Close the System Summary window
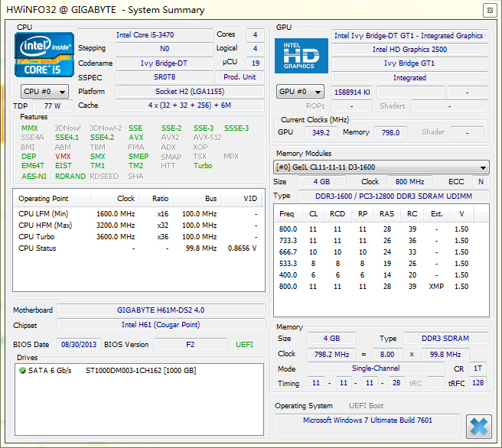 (490, 10)
